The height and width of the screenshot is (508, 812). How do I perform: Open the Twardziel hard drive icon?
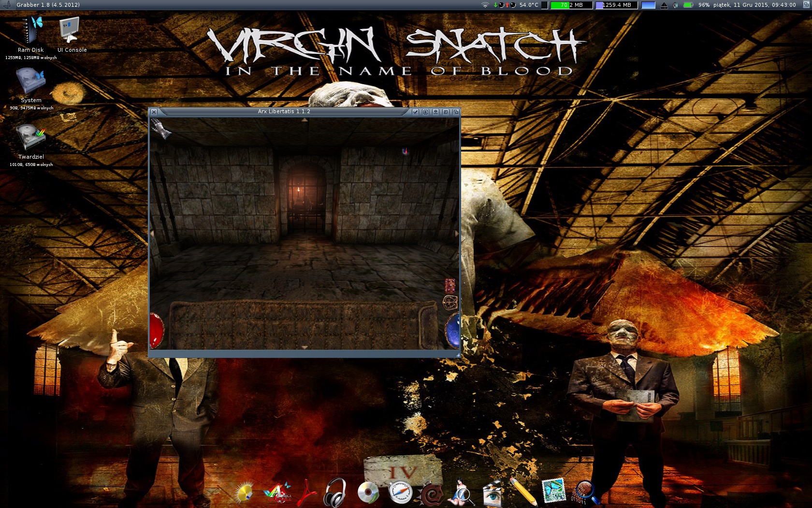[30, 137]
